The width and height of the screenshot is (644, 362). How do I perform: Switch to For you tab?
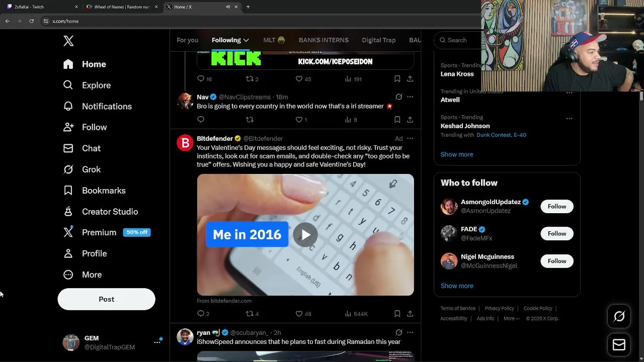click(187, 40)
